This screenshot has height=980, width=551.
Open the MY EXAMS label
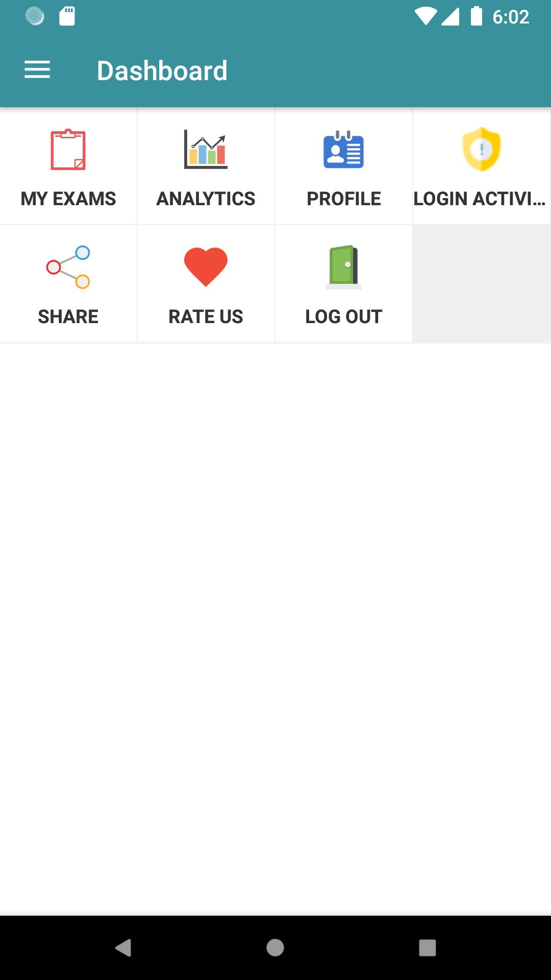click(x=68, y=199)
